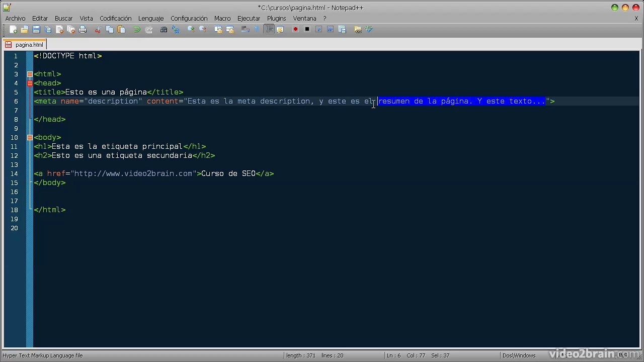Image resolution: width=644 pixels, height=362 pixels.
Task: Click the DOCTYPE html line of code
Action: pos(68,56)
